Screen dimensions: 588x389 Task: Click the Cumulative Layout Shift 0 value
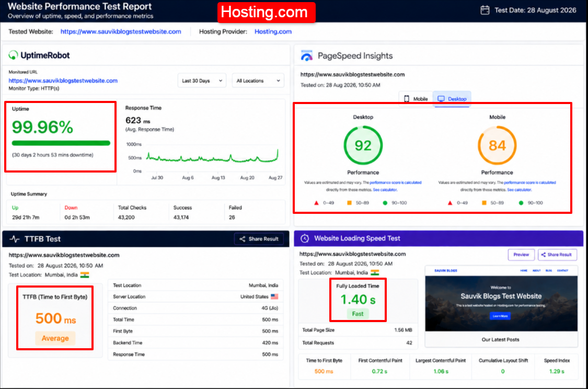(x=503, y=371)
